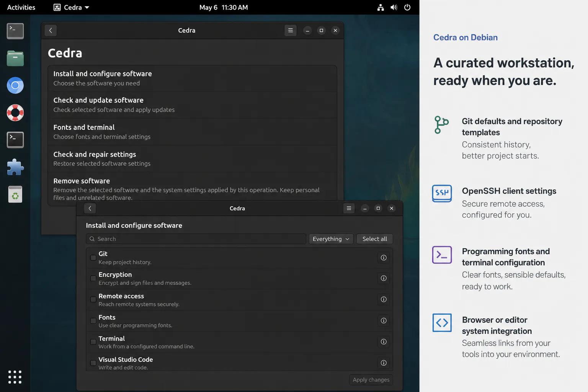Open the clock showing May 6 11:30 AM
Image resolution: width=588 pixels, height=392 pixels.
point(224,7)
